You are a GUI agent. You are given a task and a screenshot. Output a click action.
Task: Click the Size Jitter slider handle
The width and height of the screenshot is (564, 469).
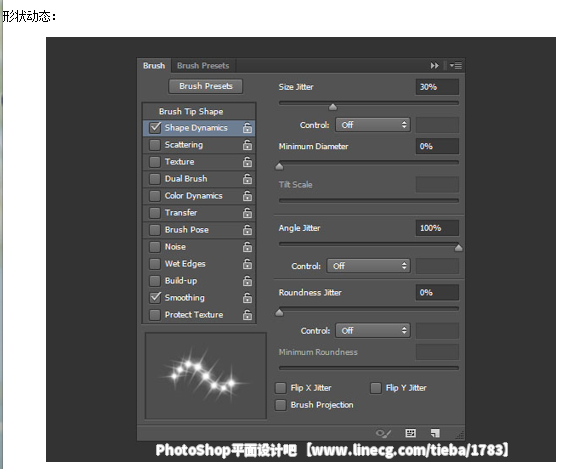pyautogui.click(x=333, y=107)
